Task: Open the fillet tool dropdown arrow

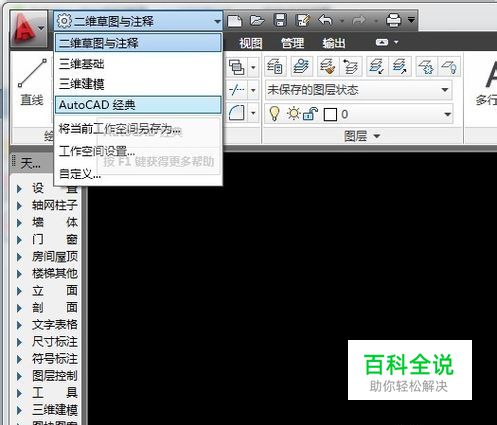Action: pos(253,113)
